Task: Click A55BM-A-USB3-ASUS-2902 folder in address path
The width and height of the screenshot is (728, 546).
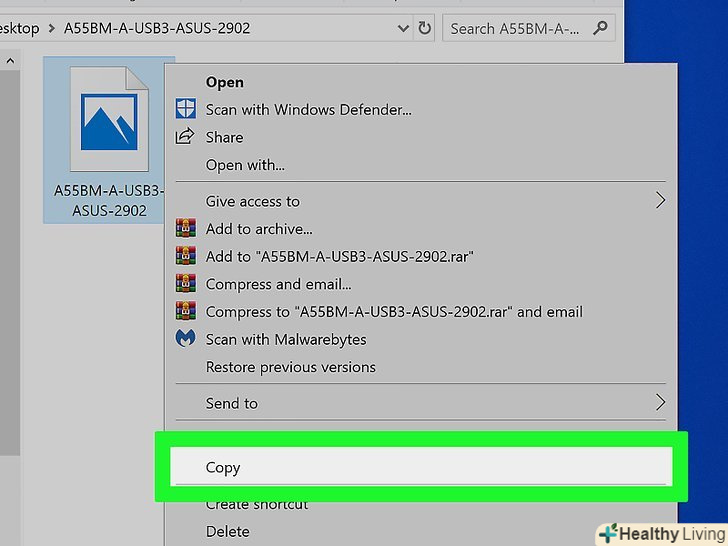Action: [x=157, y=28]
